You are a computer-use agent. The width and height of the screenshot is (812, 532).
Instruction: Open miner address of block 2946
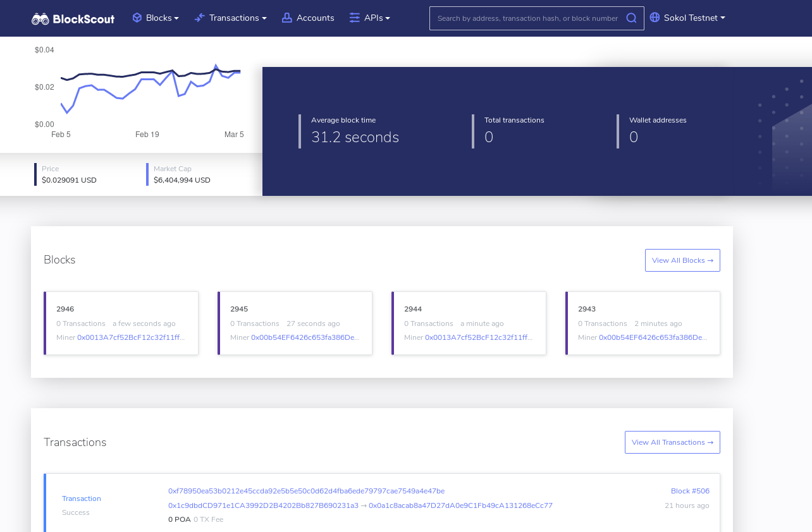[131, 337]
